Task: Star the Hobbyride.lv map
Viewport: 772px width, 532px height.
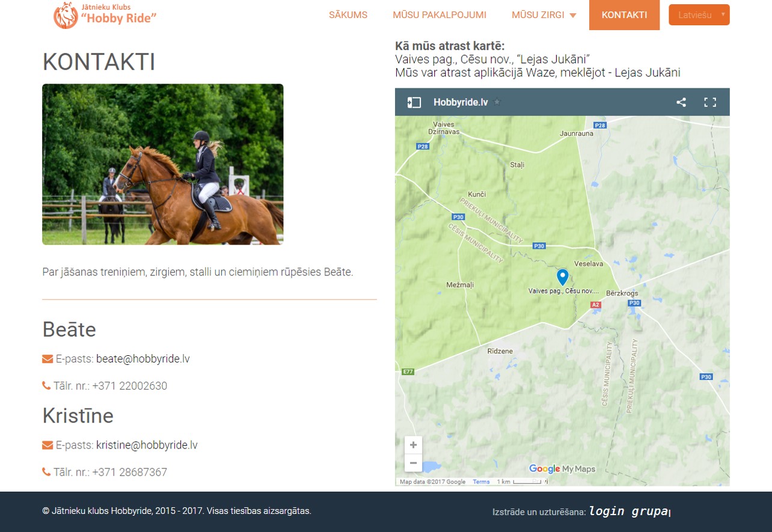Action: (x=497, y=102)
